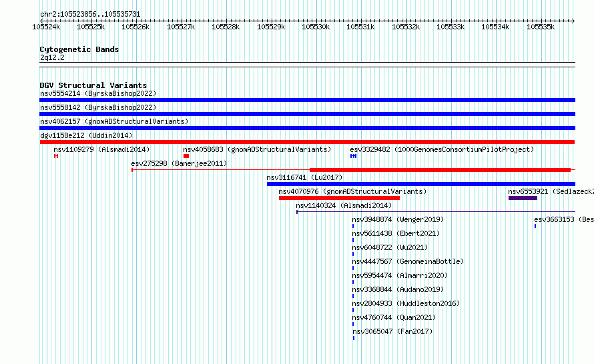Open nsv5954474 (Almarri2020) label
Image resolution: width=594 pixels, height=364 pixels.
coord(400,275)
